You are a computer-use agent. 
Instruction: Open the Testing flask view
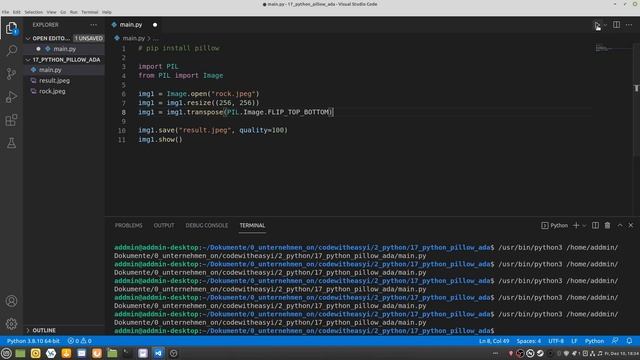(11, 143)
